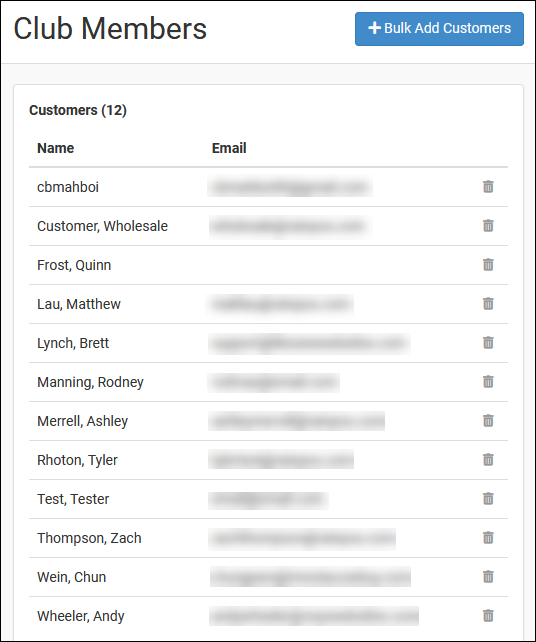
Task: Click the Bulk Add Customers button
Action: tap(439, 29)
